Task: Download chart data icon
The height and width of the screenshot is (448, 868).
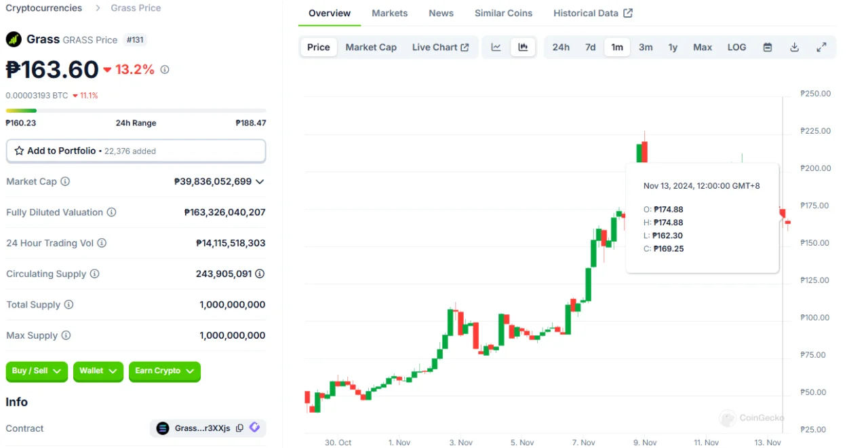Action: coord(794,48)
